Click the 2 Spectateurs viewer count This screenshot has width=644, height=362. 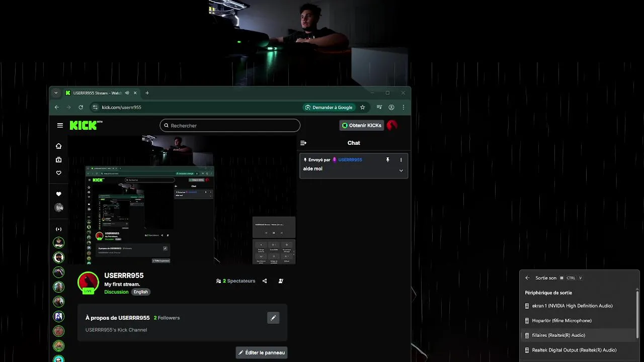point(235,281)
